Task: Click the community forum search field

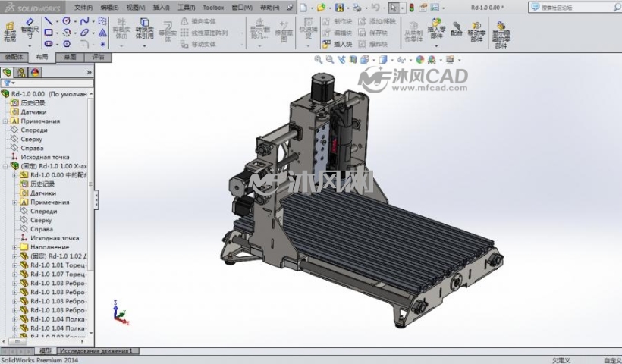Action: [x=575, y=7]
